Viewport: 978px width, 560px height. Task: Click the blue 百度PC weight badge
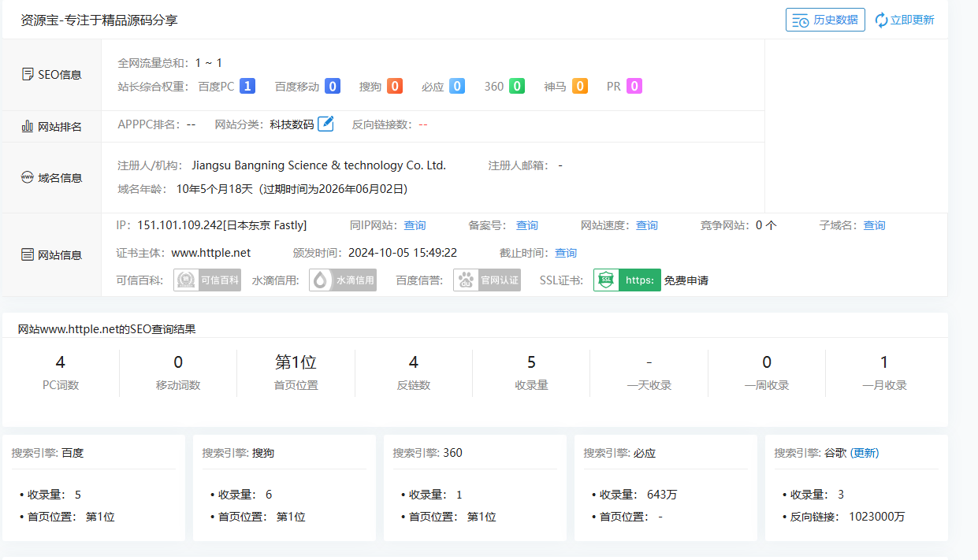tap(247, 87)
